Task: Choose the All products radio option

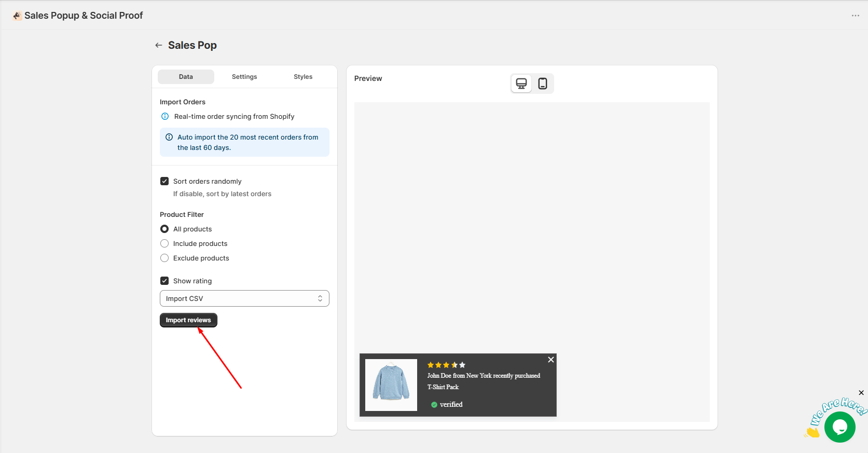Action: pyautogui.click(x=164, y=229)
